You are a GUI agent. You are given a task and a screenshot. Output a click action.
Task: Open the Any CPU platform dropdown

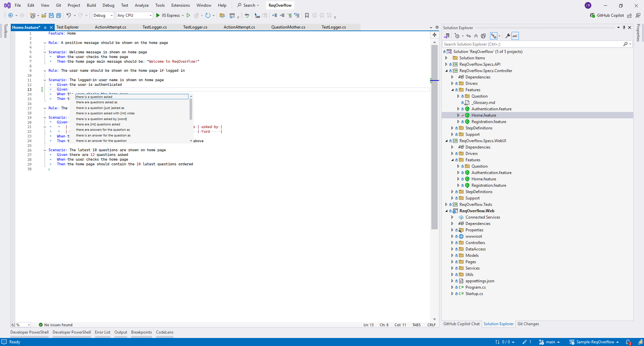135,15
